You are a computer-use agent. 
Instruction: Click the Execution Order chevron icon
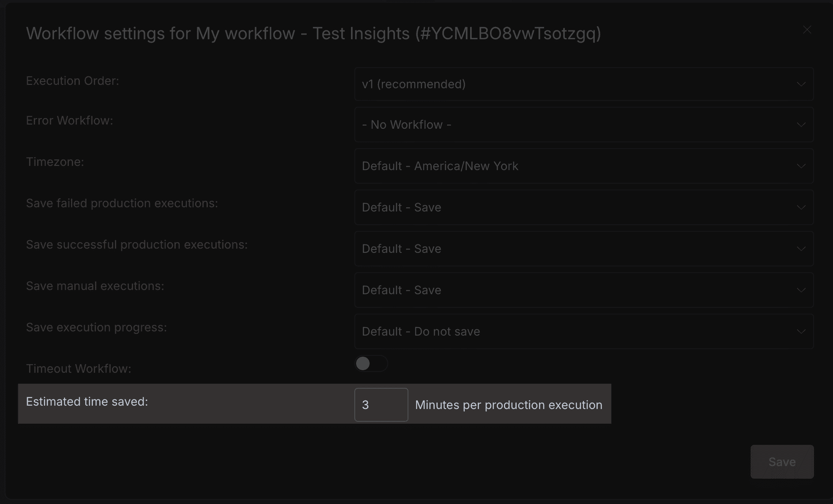801,84
